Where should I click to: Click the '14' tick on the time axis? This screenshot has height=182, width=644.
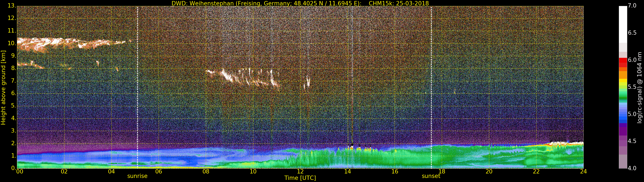click(x=348, y=172)
